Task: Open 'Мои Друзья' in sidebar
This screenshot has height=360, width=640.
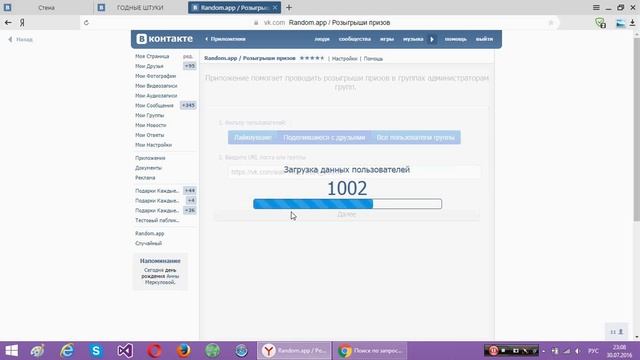Action: pyautogui.click(x=149, y=66)
